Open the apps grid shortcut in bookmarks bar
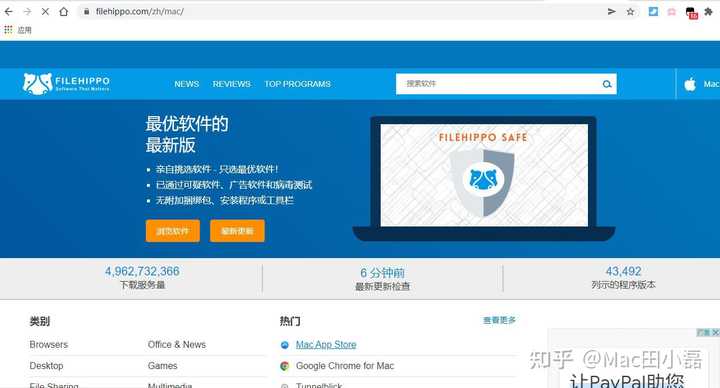The width and height of the screenshot is (720, 388). click(8, 30)
